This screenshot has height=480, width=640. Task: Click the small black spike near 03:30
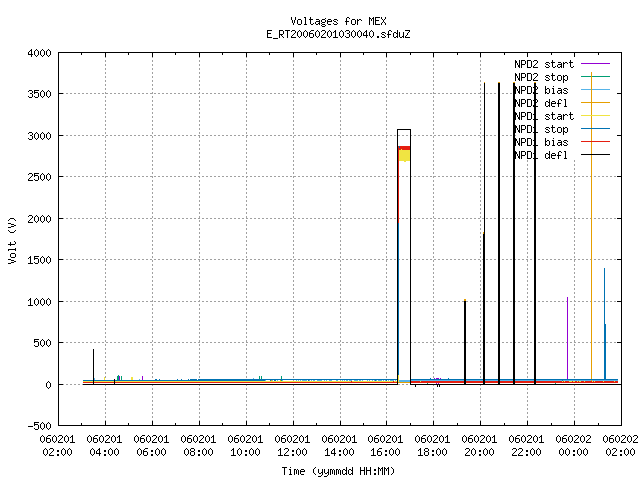pos(93,366)
